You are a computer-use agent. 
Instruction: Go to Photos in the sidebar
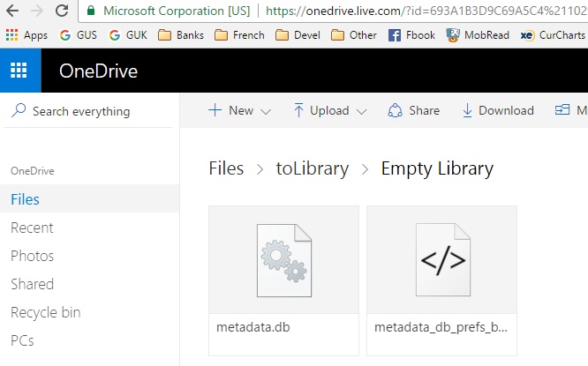(32, 256)
